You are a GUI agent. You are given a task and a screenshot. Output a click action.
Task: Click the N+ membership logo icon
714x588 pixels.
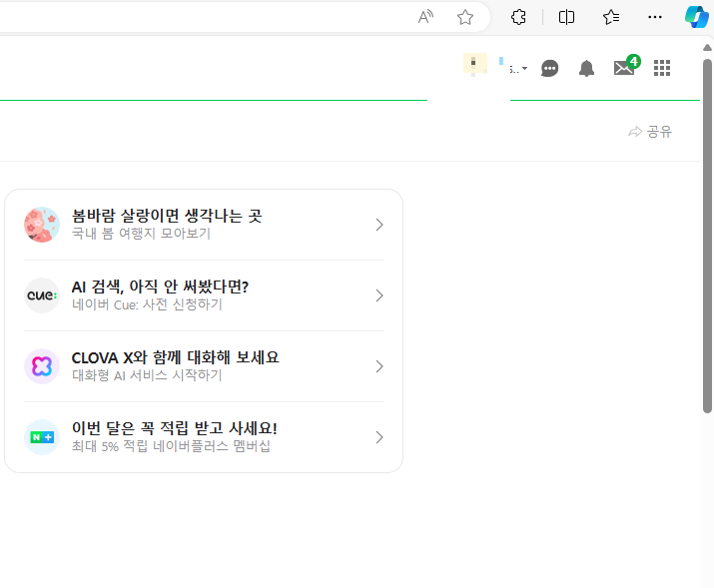coord(42,437)
